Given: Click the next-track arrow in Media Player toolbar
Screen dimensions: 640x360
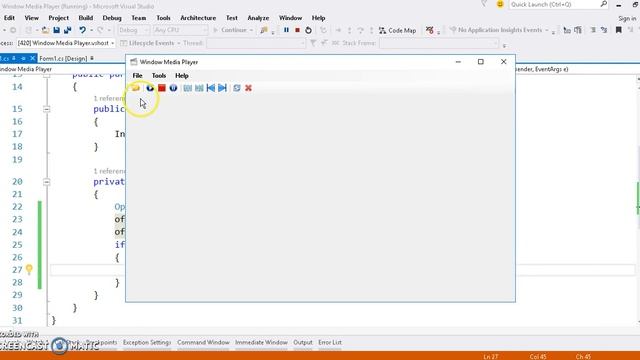Looking at the screenshot, I should pos(222,88).
